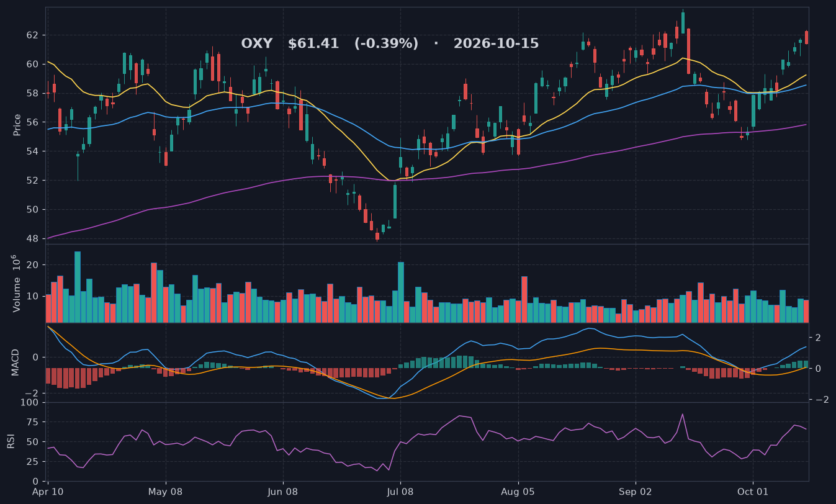
Task: Click the Volume axis label
Action: [17, 283]
